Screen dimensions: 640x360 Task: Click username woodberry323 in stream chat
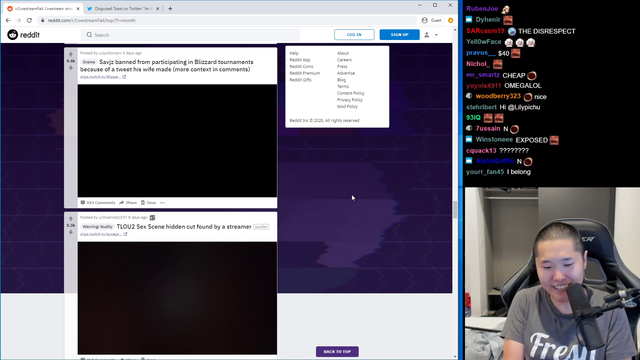pos(498,96)
